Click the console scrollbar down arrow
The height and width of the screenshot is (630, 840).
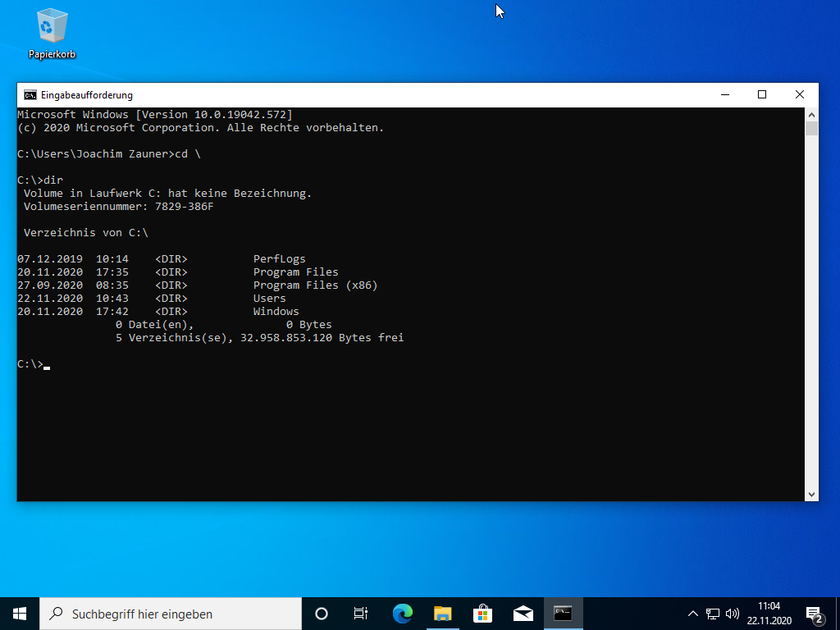tap(811, 494)
